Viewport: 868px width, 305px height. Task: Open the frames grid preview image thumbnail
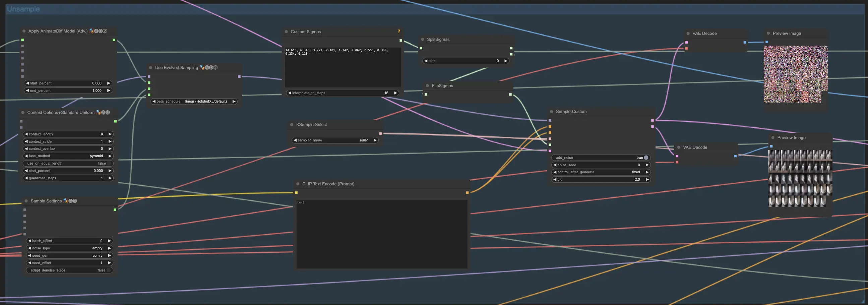pyautogui.click(x=800, y=178)
